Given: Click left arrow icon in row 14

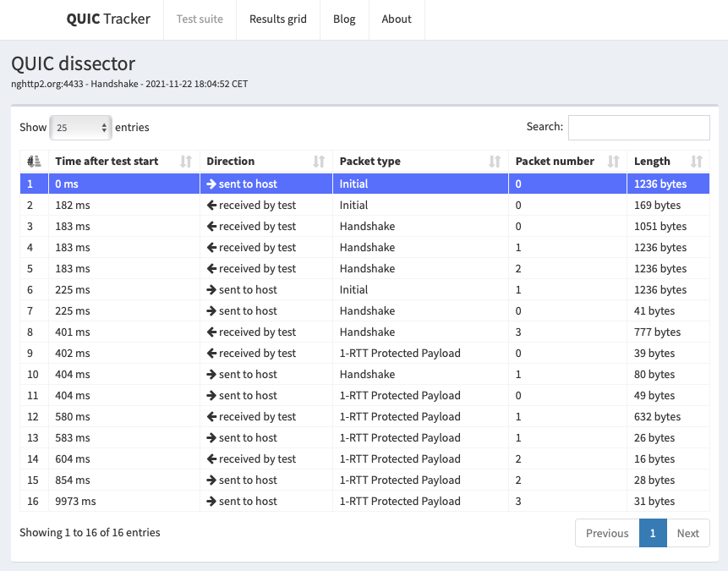Looking at the screenshot, I should [x=211, y=459].
